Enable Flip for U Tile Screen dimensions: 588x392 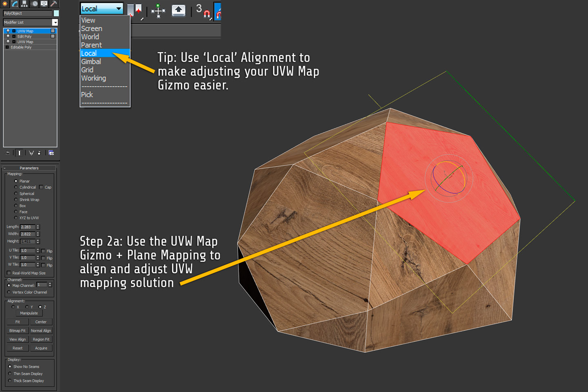(43, 251)
